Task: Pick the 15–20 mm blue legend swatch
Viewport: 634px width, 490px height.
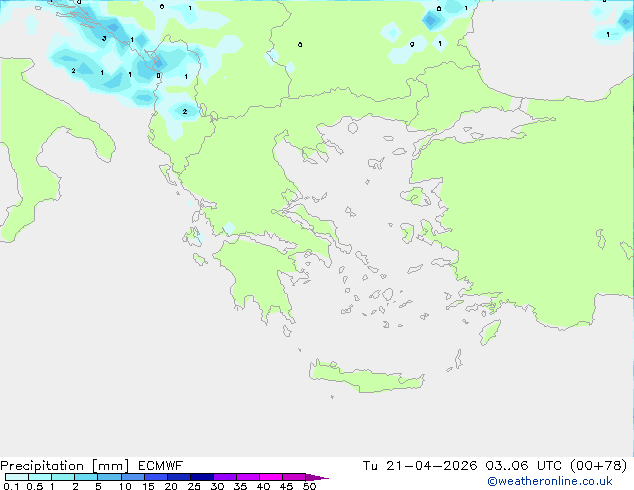Action: (156, 477)
